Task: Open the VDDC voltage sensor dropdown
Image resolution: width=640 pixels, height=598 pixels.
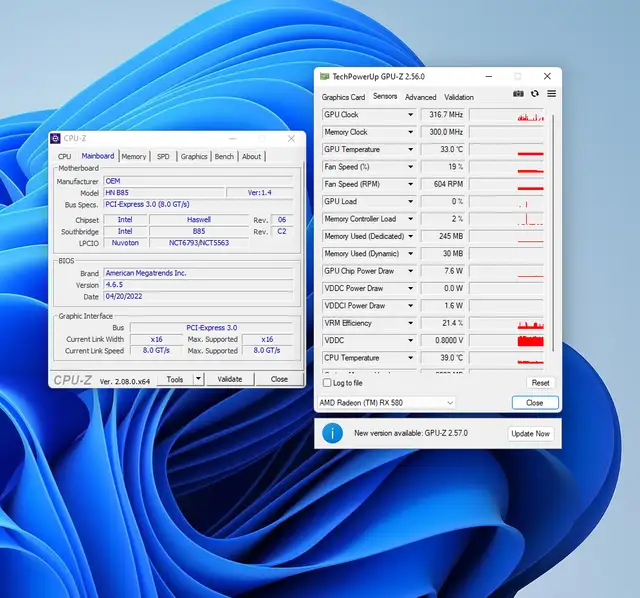Action: [411, 340]
